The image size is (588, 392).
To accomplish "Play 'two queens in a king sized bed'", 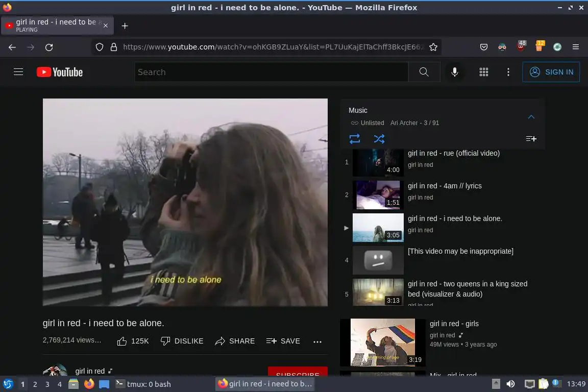I will (467, 289).
